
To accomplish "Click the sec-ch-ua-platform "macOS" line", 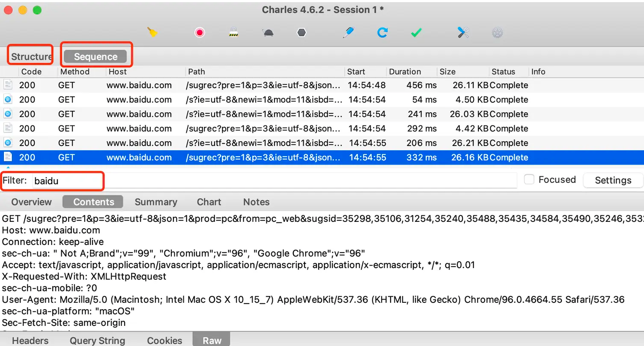I will pyautogui.click(x=69, y=311).
